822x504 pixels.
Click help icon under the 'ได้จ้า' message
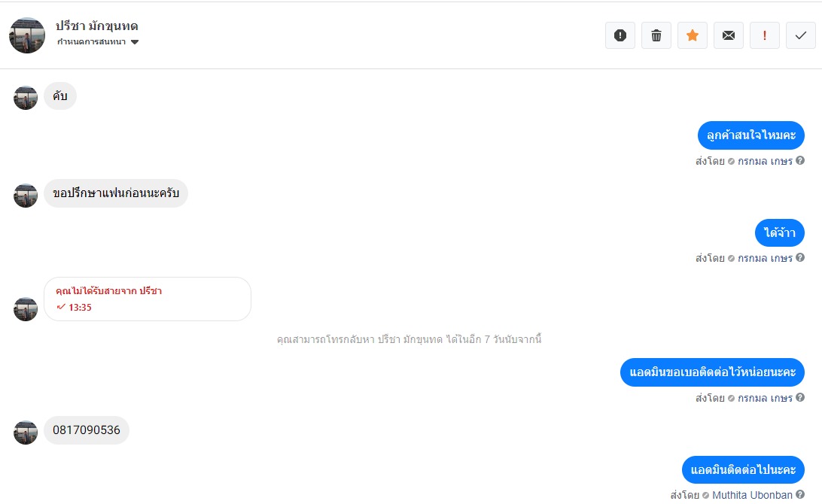click(800, 258)
